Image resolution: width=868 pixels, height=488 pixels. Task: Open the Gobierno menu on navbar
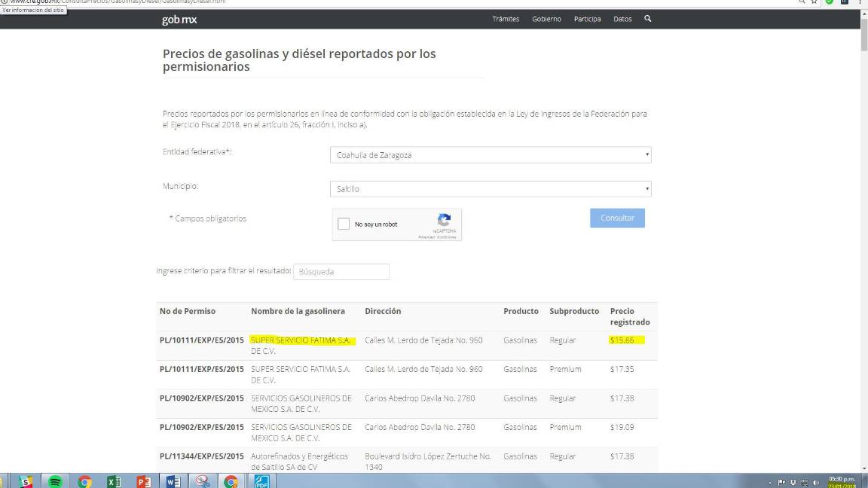(546, 19)
